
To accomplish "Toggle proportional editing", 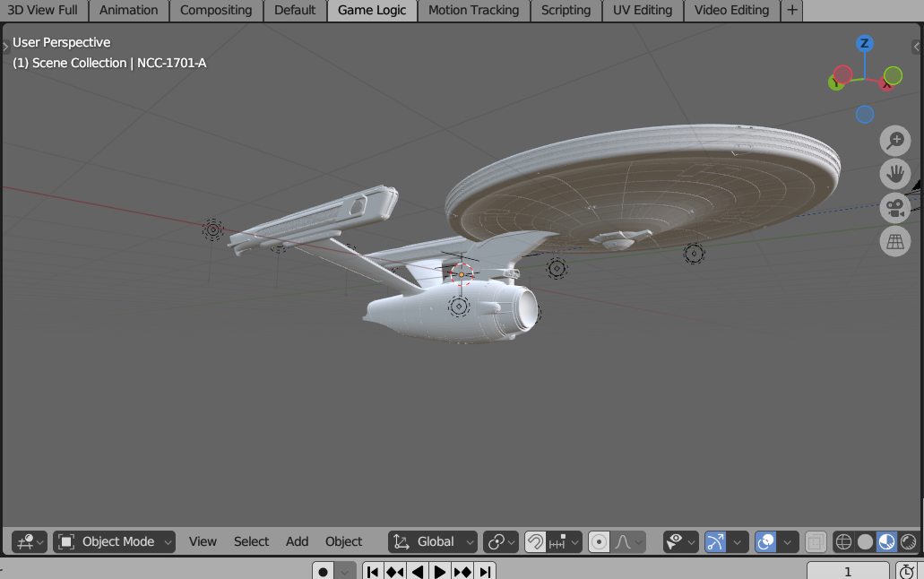I will click(599, 541).
